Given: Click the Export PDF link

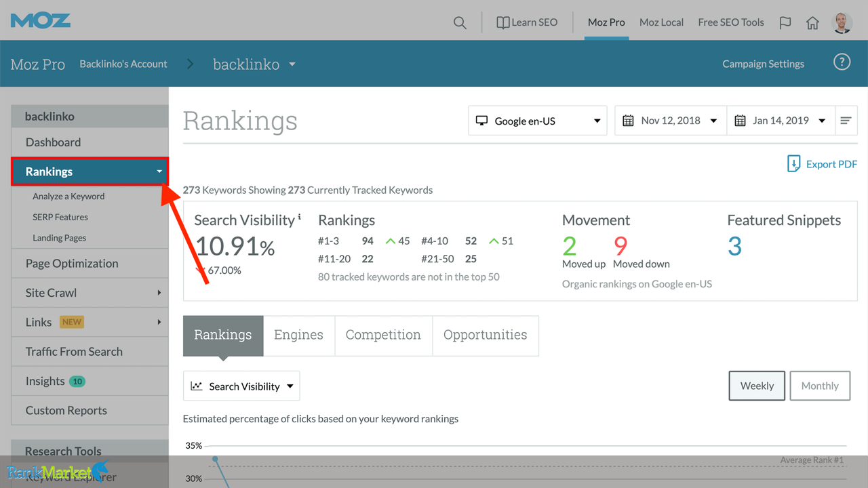Looking at the screenshot, I should [831, 164].
